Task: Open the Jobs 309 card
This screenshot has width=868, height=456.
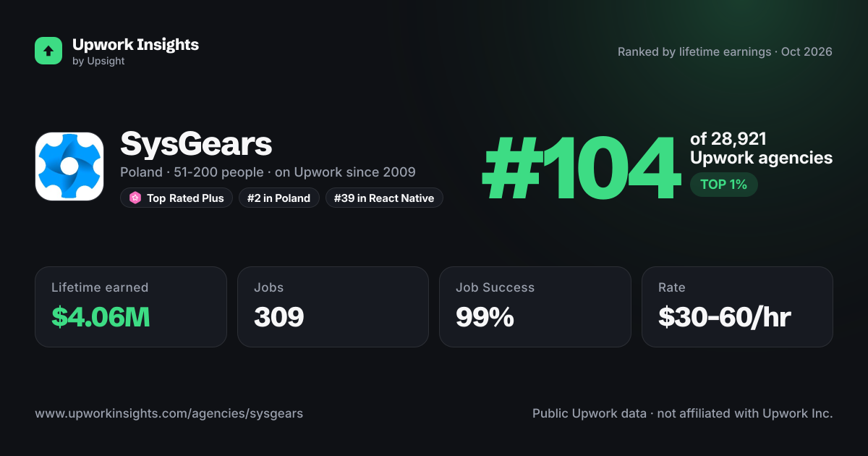Action: click(333, 307)
